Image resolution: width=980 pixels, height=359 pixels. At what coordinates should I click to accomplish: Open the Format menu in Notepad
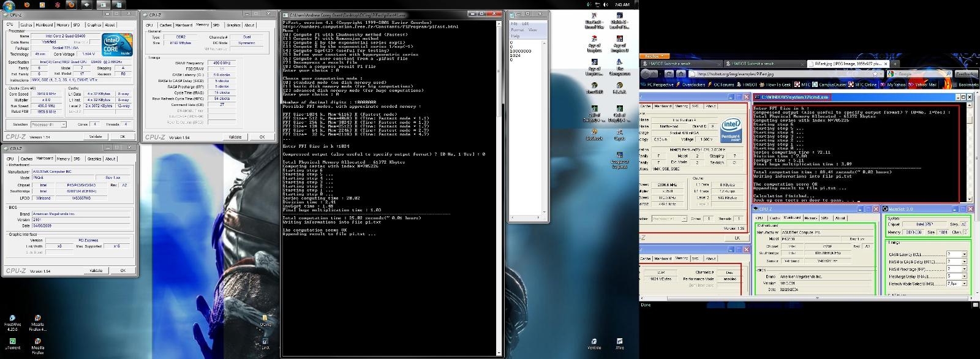click(518, 29)
